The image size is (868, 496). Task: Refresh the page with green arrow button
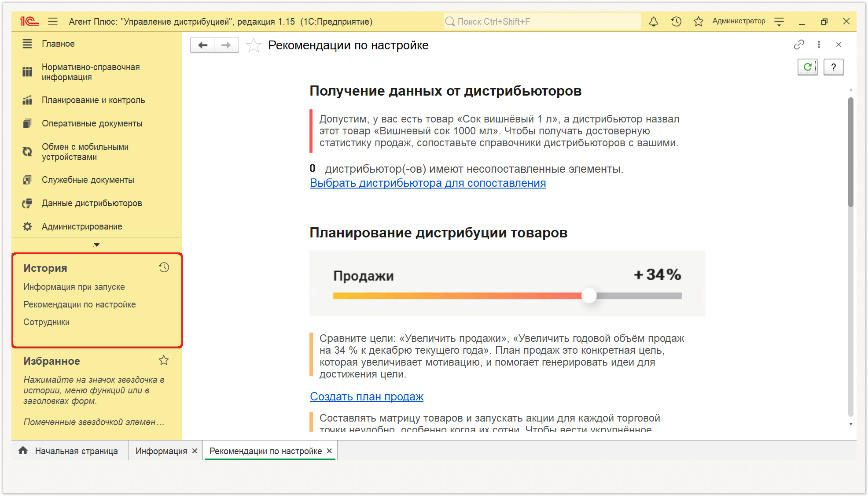(x=808, y=67)
